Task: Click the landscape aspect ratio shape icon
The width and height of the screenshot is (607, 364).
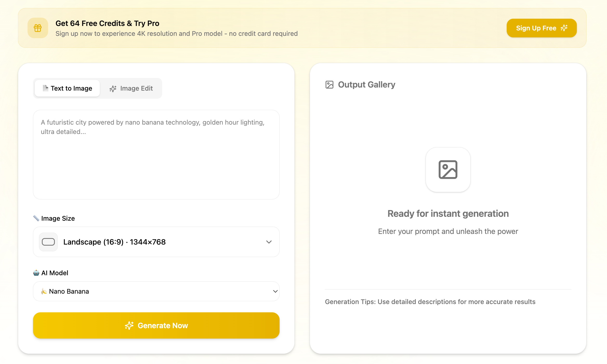Action: click(x=48, y=242)
